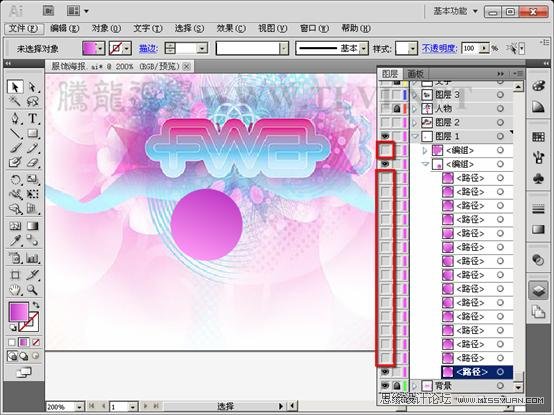Select the Column Graph tool
554x415 pixels.
tap(33, 259)
